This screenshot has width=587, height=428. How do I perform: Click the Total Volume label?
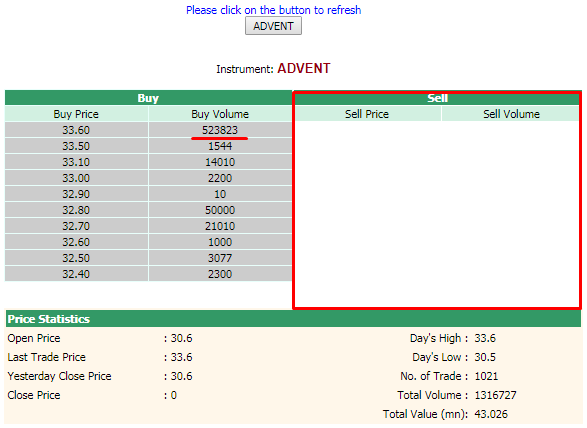coord(433,395)
